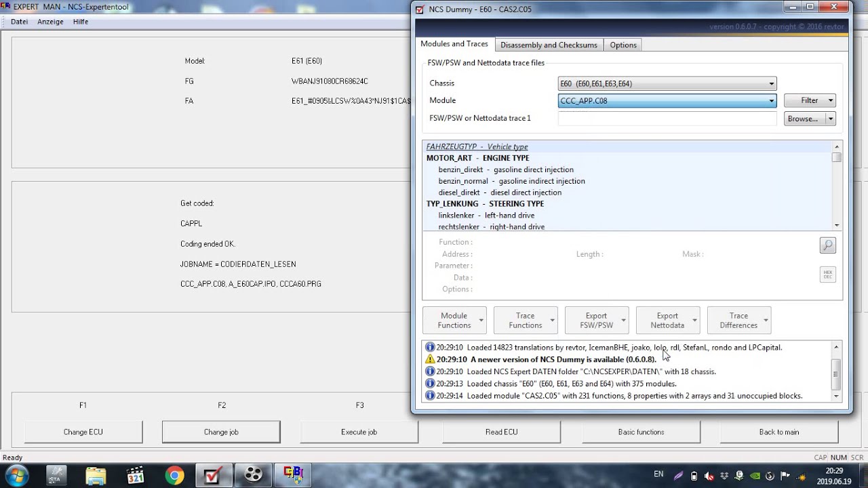Image resolution: width=868 pixels, height=488 pixels.
Task: Expand the Module Functions dropdown arrow
Action: 481,321
